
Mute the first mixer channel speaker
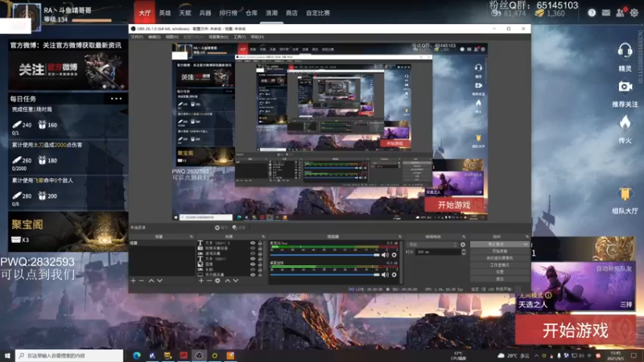[385, 255]
